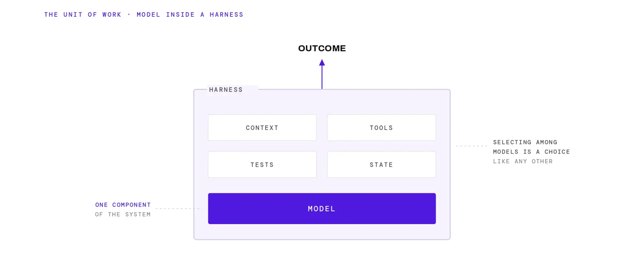Click 'SELECTING AMONG' annotation line
Viewport: 644px width, 267px height.
point(525,142)
